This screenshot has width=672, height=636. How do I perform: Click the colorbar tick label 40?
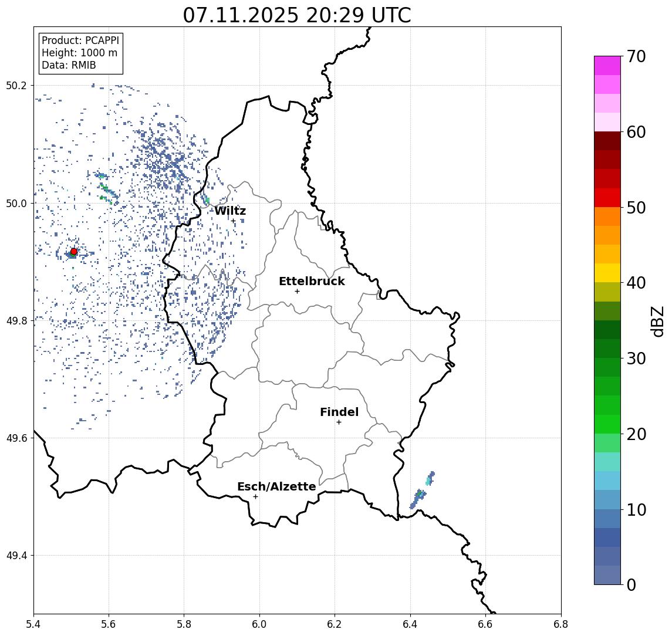[636, 283]
